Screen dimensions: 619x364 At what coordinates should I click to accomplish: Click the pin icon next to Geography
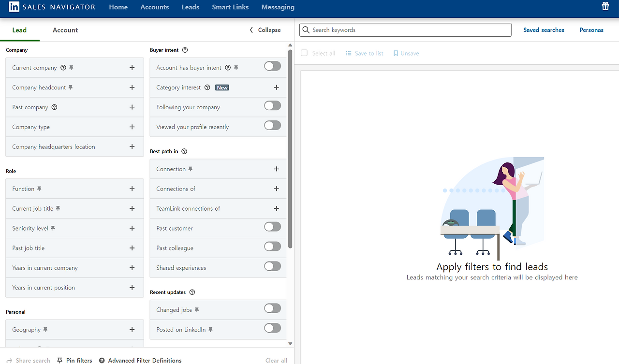point(45,329)
